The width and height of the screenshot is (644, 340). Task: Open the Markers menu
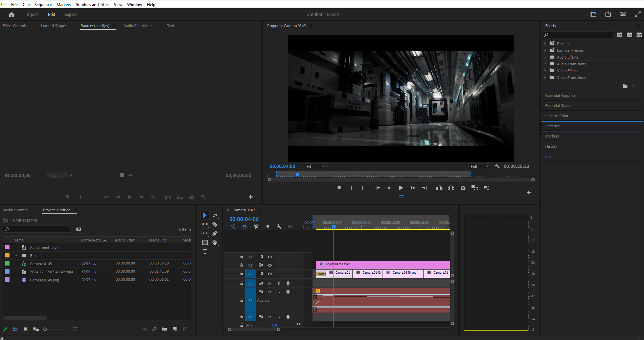point(63,4)
